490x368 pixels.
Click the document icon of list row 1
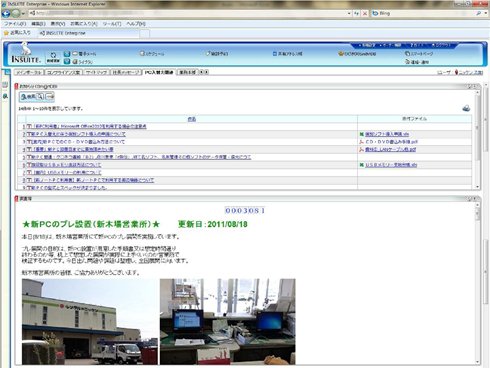[29, 126]
